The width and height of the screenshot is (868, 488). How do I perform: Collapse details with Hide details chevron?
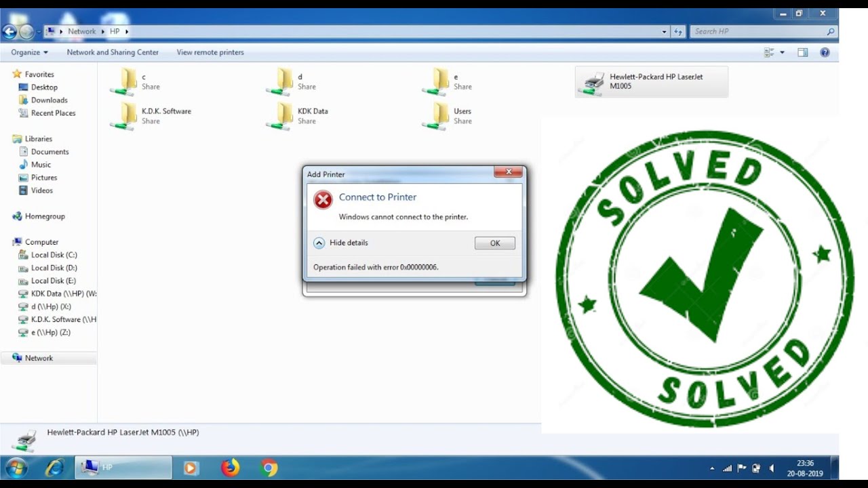[x=319, y=243]
